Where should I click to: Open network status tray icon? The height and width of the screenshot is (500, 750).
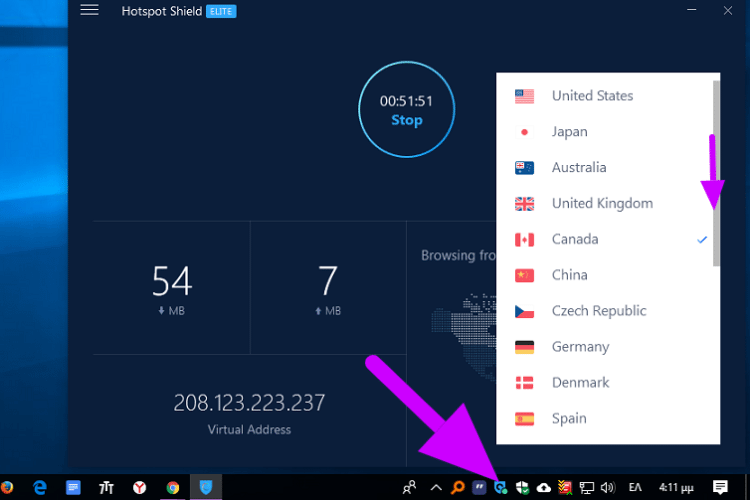[586, 488]
